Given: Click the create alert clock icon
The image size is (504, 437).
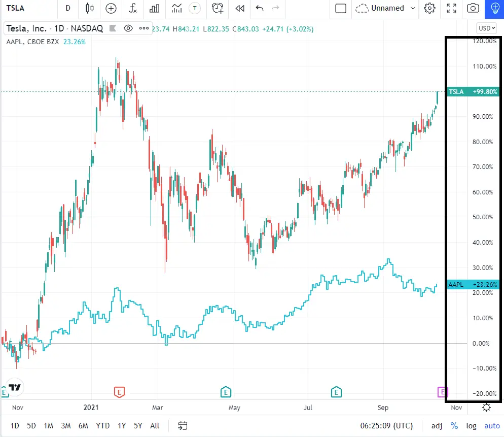Looking at the screenshot, I should tap(218, 8).
